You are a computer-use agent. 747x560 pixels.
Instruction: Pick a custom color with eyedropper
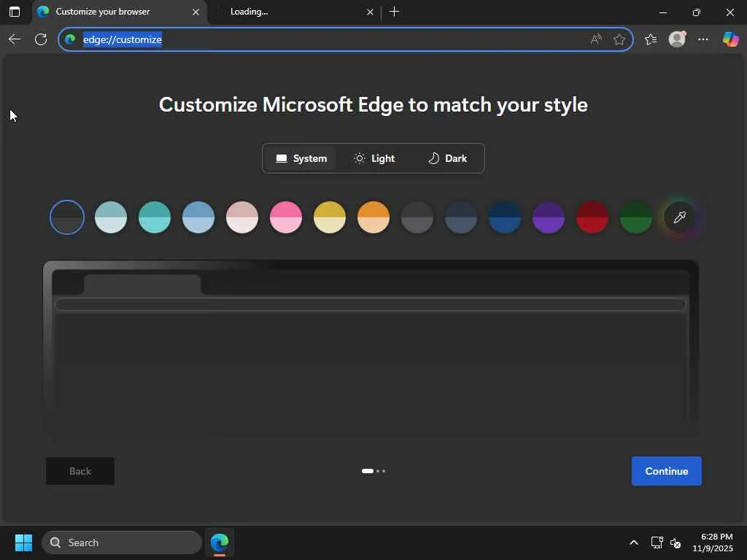(x=680, y=217)
